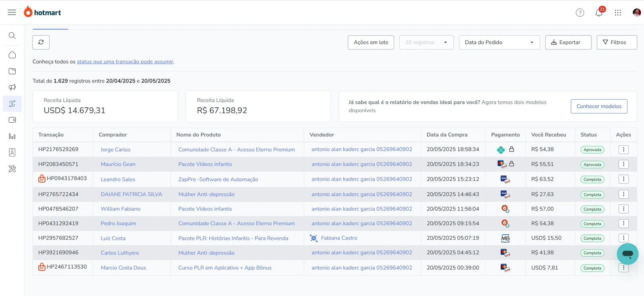Click the MB payment icon for Luiz Costa
The width and height of the screenshot is (644, 296).
tap(505, 238)
